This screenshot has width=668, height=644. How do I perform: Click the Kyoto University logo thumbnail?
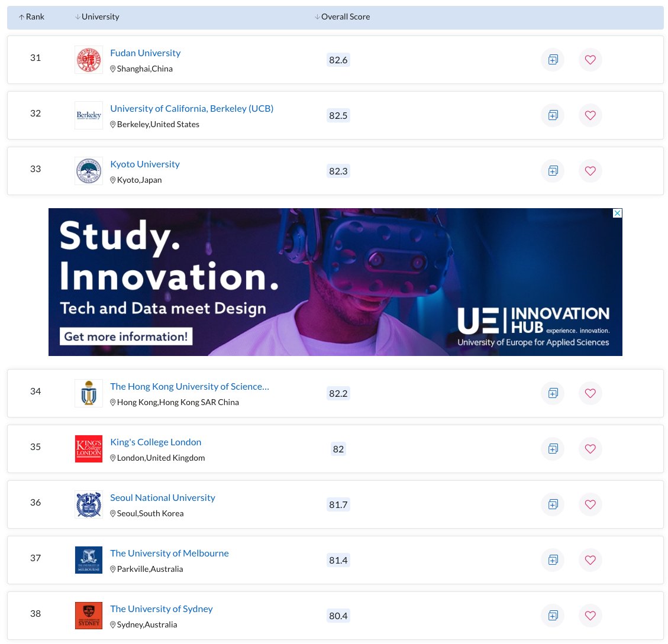[89, 171]
